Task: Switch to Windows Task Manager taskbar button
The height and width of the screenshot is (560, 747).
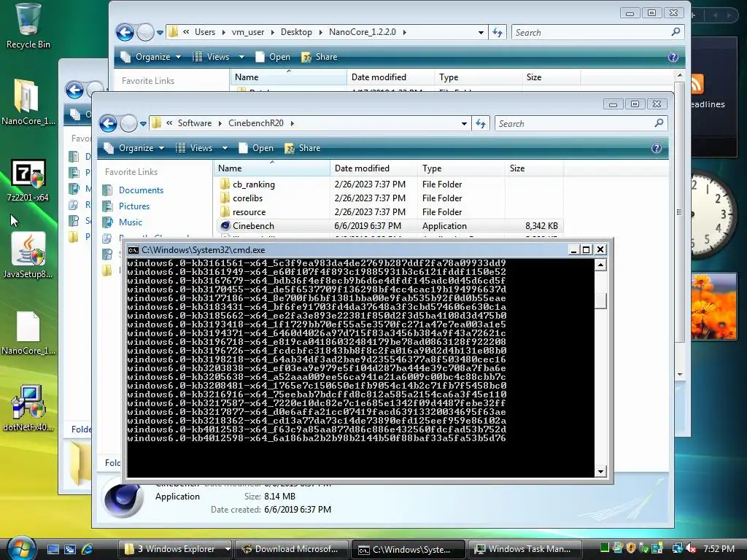Action: point(525,549)
